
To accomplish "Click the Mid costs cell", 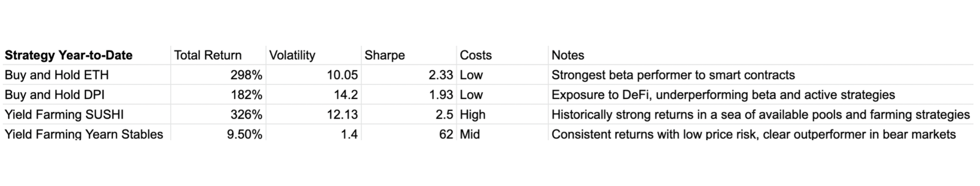I will 502,133.
